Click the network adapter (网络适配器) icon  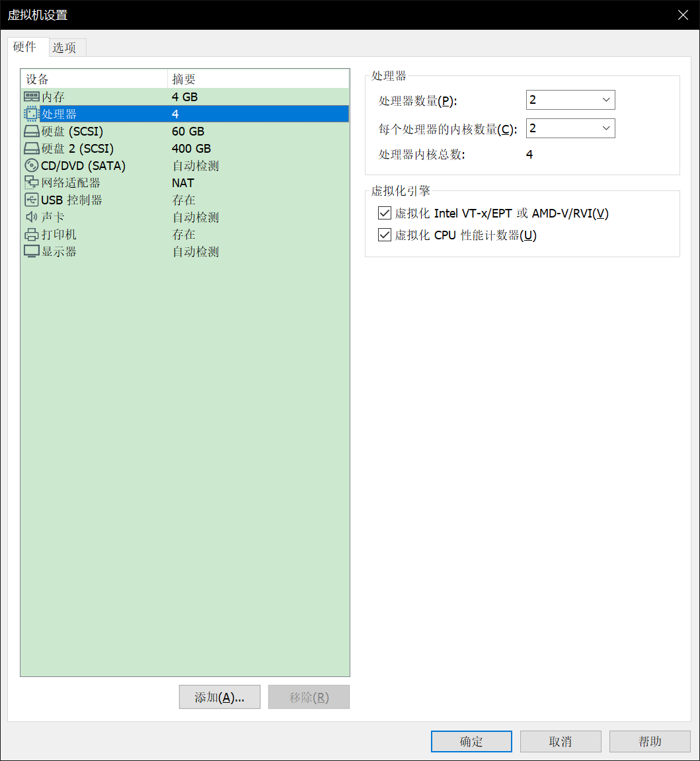pos(32,183)
